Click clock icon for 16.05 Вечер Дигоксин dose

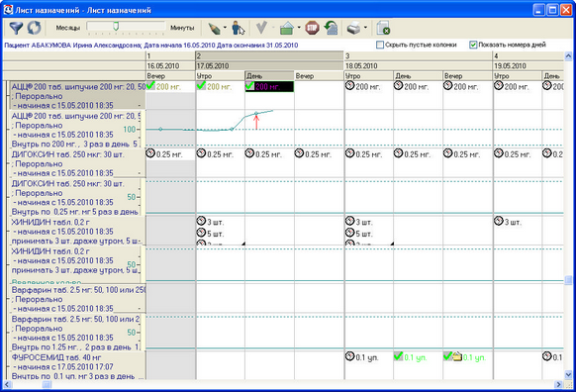[x=150, y=153]
